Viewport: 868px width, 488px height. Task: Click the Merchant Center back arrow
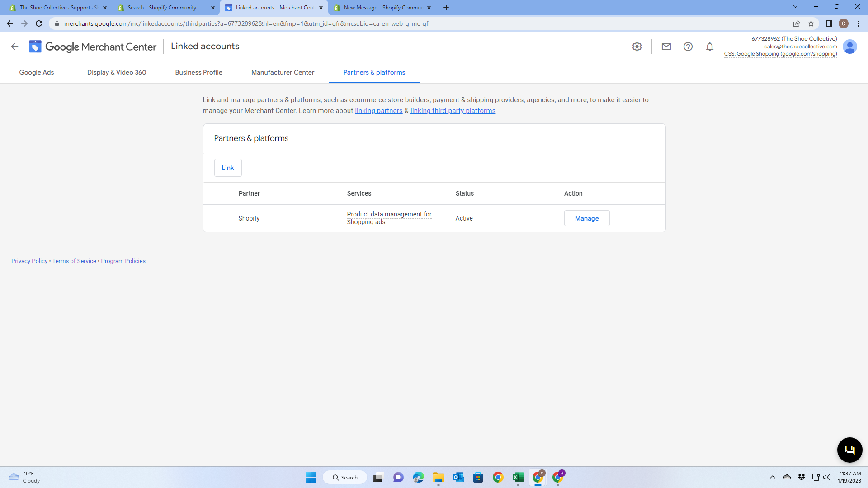14,47
